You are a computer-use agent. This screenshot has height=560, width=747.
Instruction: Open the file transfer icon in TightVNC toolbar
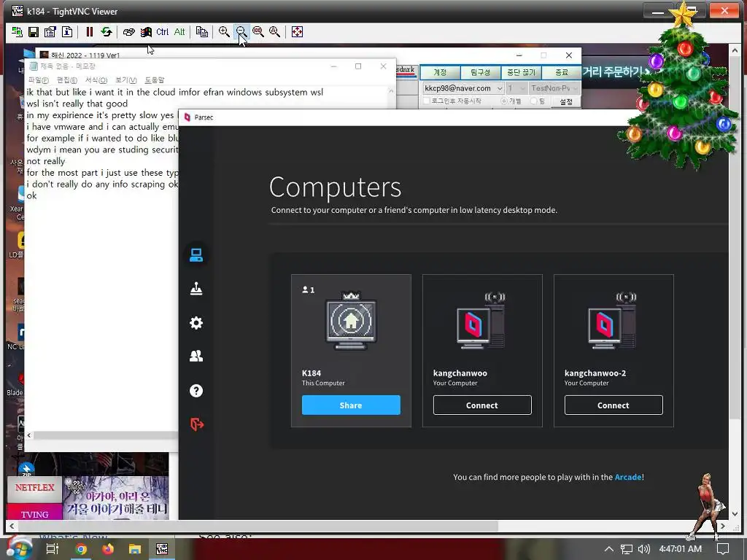point(202,32)
